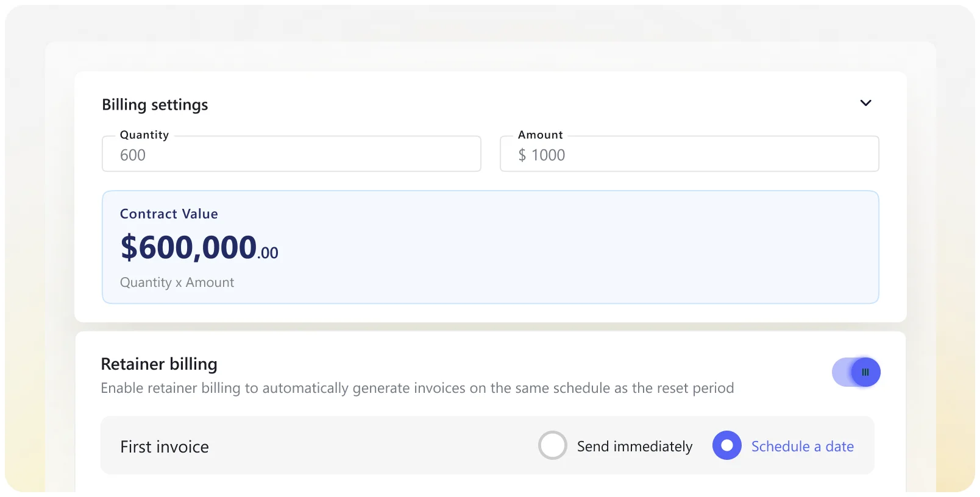Click the Quantity input field
Viewport: 980px width, 497px height.
(291, 155)
